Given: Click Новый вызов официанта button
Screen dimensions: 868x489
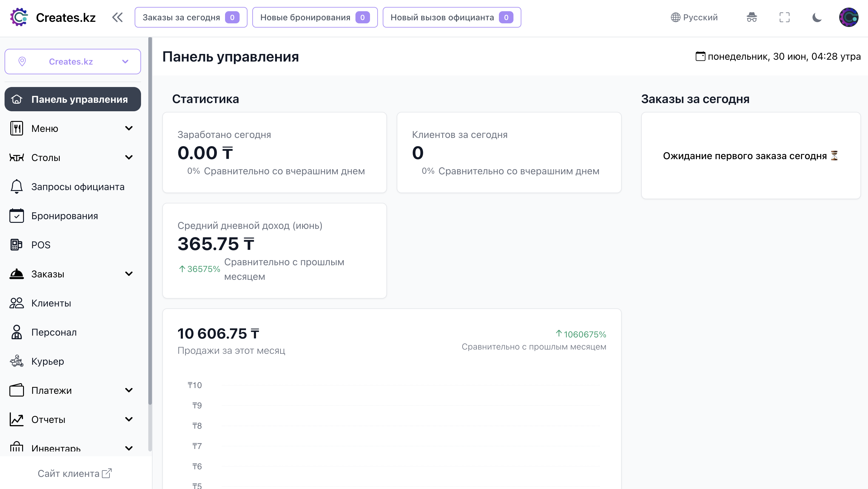Looking at the screenshot, I should 452,17.
